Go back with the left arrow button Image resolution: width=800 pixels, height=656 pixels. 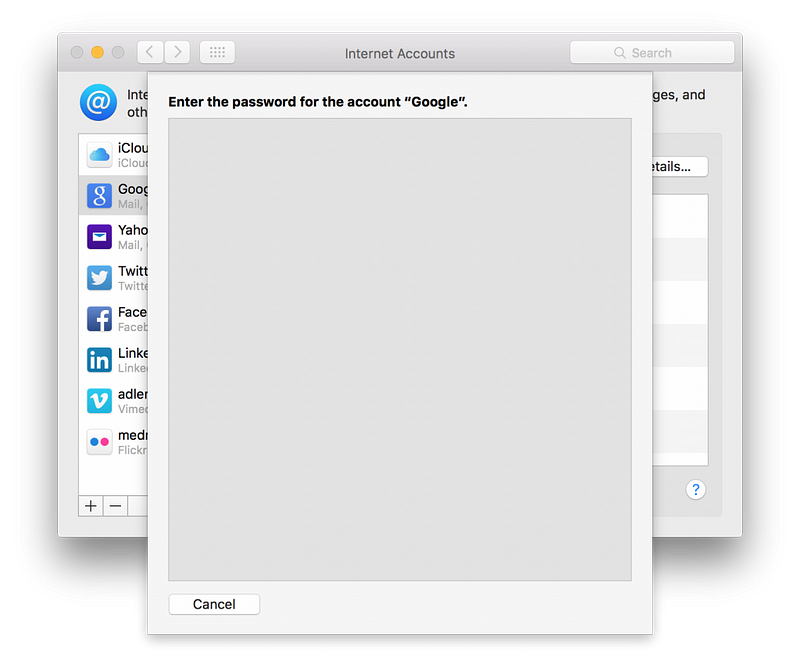[x=149, y=53]
